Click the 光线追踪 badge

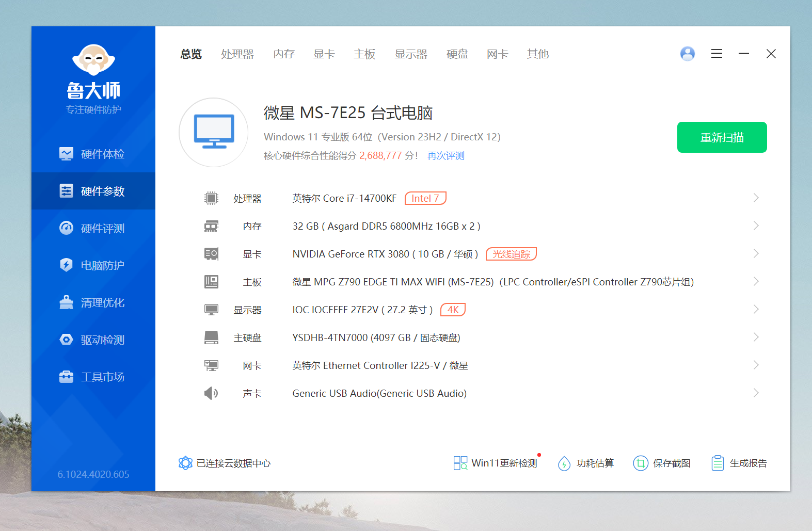[x=511, y=254]
